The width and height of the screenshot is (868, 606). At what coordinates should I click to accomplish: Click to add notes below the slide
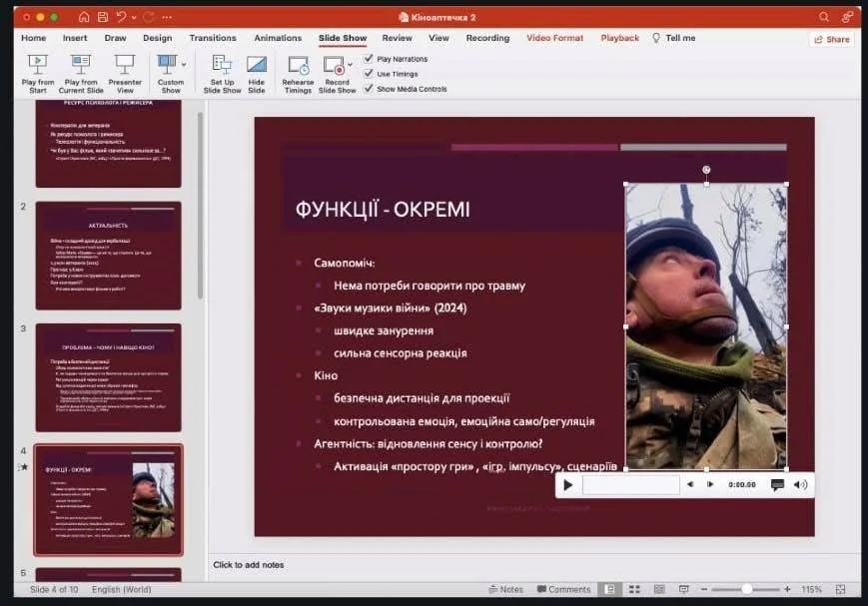(249, 564)
